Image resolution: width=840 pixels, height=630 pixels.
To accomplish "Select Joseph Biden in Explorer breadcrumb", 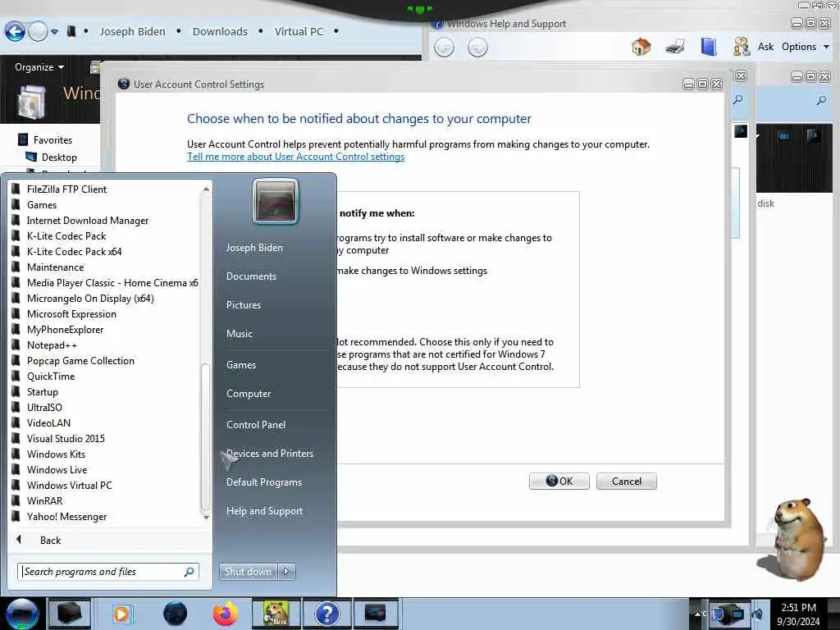I will pyautogui.click(x=132, y=32).
